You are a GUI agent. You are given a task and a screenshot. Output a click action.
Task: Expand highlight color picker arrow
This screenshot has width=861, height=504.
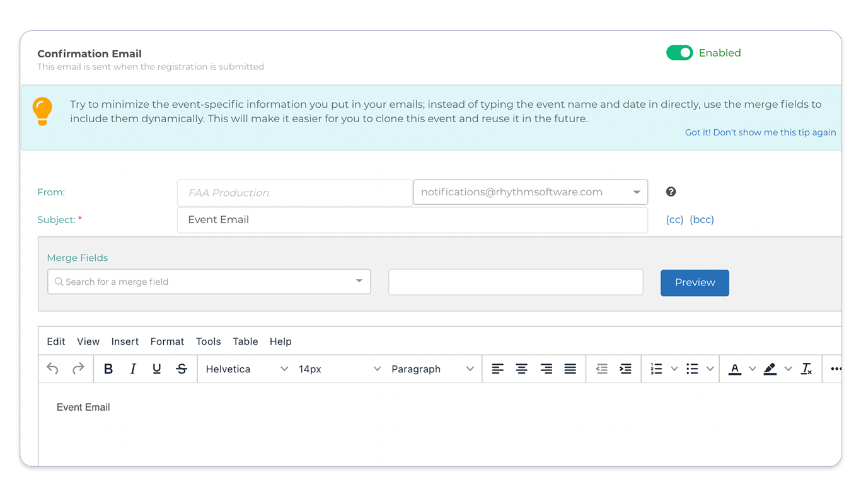(789, 369)
